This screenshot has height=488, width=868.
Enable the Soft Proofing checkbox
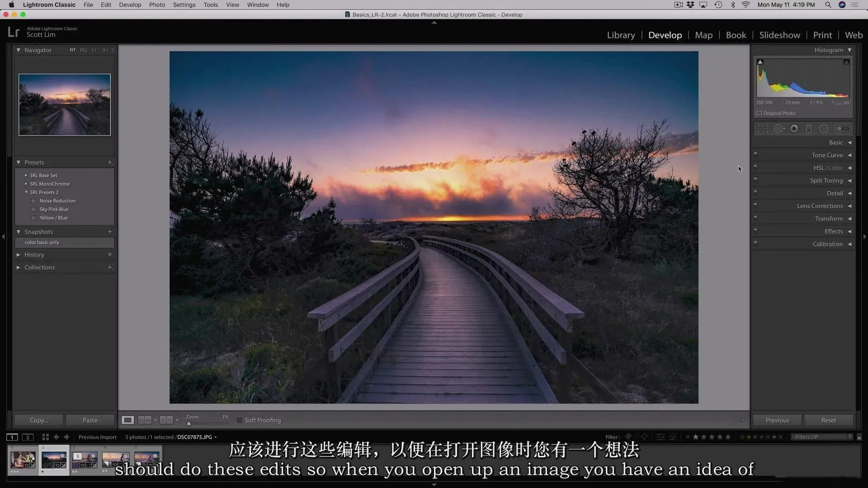240,420
